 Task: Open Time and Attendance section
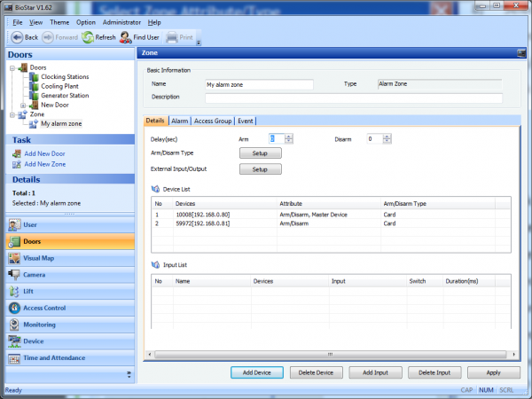click(53, 358)
